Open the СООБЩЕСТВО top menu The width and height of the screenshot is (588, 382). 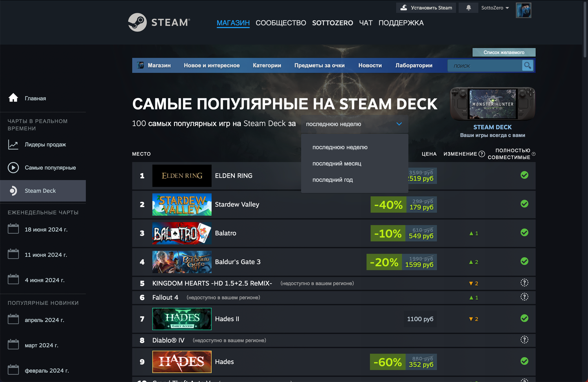click(281, 23)
